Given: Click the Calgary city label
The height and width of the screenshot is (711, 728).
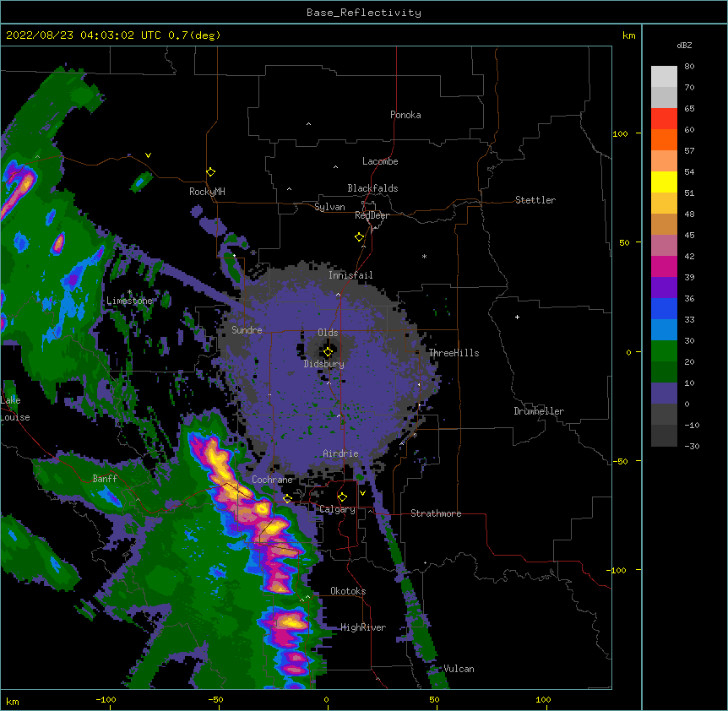Looking at the screenshot, I should [337, 509].
